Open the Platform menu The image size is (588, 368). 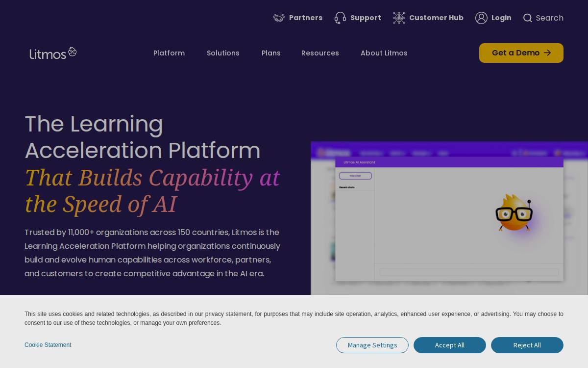tap(169, 53)
